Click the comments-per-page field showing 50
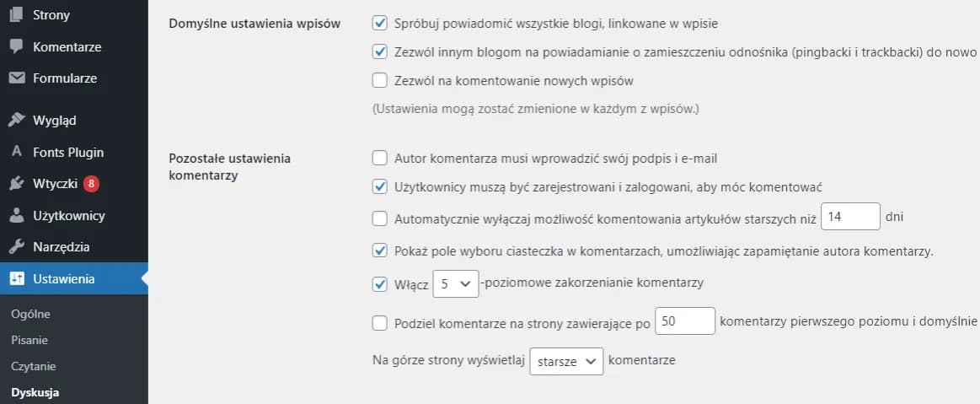The image size is (980, 404). click(684, 321)
